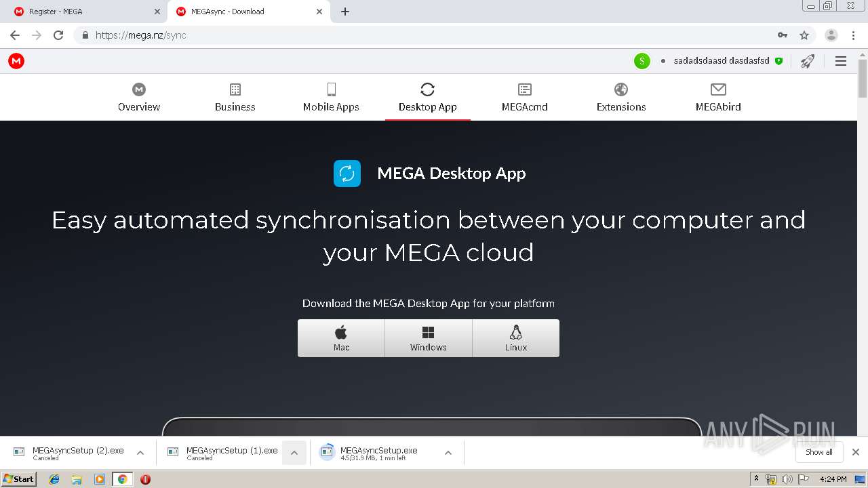868x488 pixels.
Task: Click MEGAsyncSetup (1).exe in downloads bar
Action: (222, 453)
